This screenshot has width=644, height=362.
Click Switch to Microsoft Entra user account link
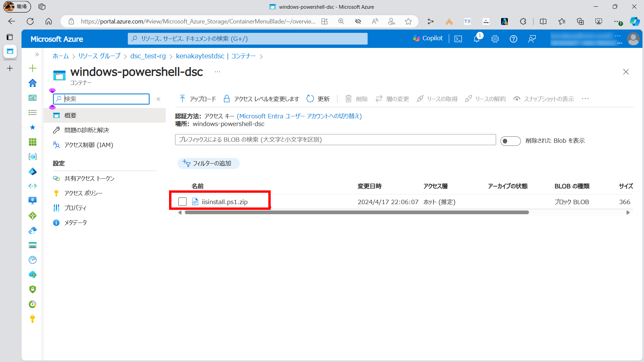tap(299, 116)
